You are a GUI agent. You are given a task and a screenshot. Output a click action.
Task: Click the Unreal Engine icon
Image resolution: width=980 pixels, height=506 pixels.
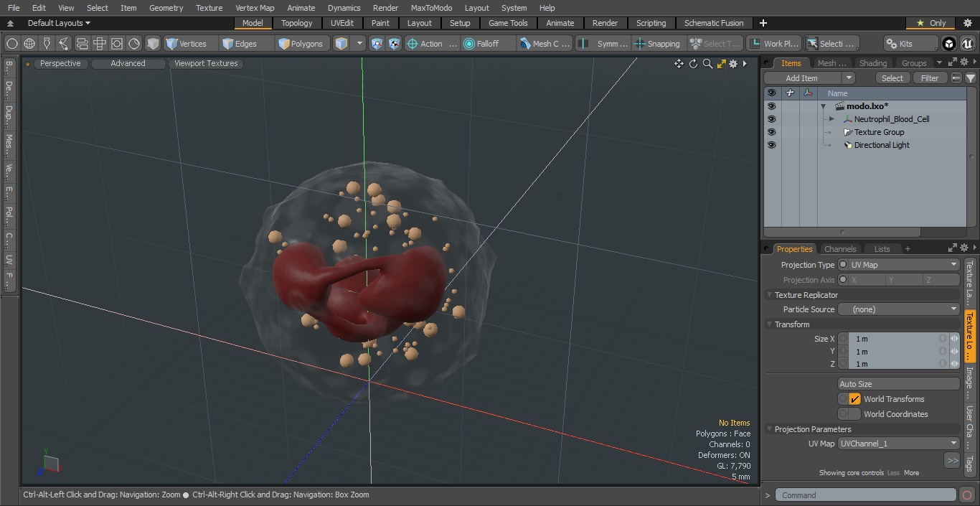point(968,44)
